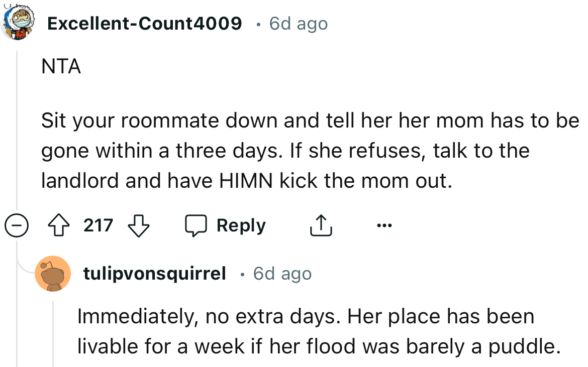Click the downvote arrow icon
This screenshot has height=367, width=588.
point(139,225)
